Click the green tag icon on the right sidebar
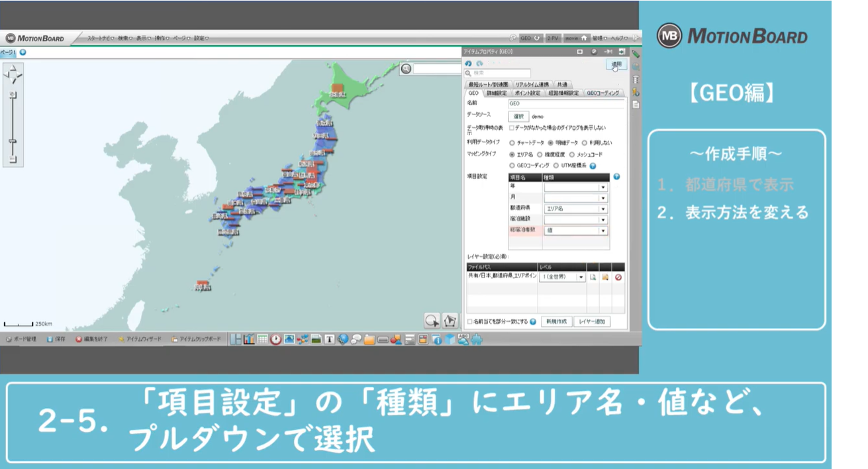 coord(636,54)
